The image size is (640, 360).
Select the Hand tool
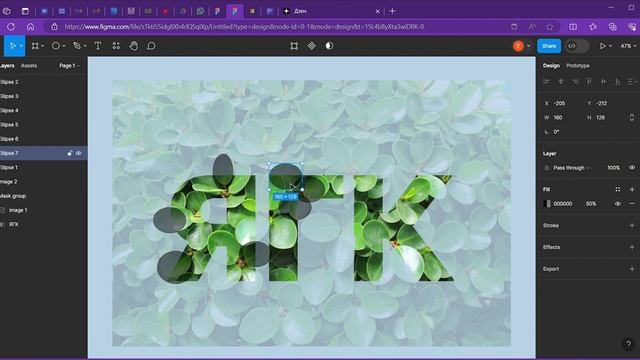click(x=133, y=46)
